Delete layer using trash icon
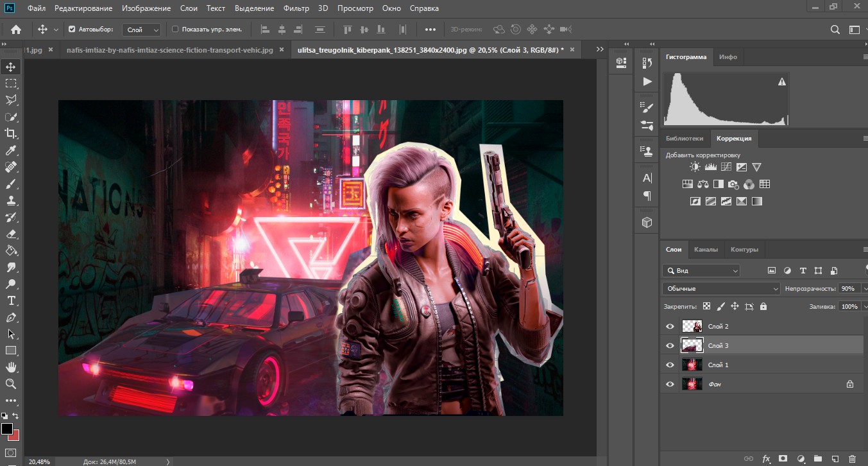The width and height of the screenshot is (868, 466). (852, 459)
